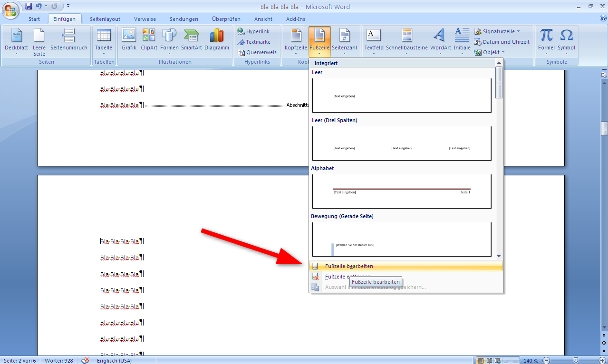Click the Hyperlink button

tap(254, 31)
